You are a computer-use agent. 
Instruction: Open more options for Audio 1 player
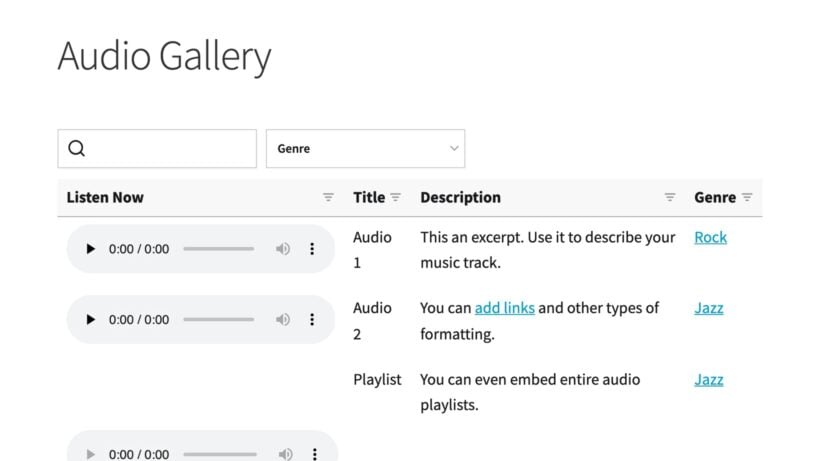[312, 249]
